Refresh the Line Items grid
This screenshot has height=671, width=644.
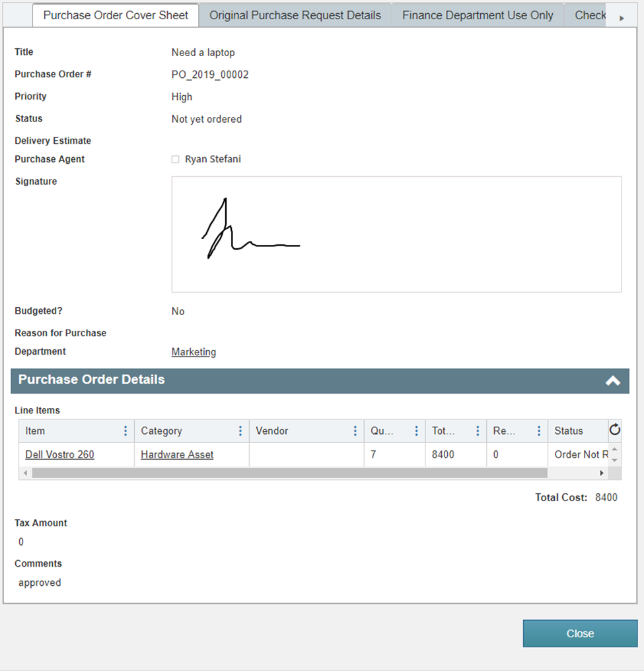coord(614,430)
